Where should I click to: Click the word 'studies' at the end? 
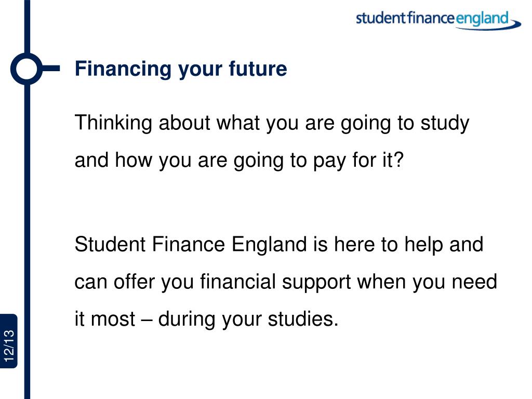point(300,319)
